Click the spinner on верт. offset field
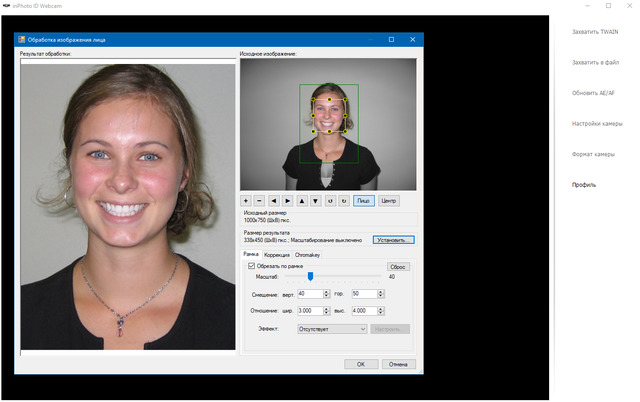Screen dimensions: 640x402 tap(328, 293)
